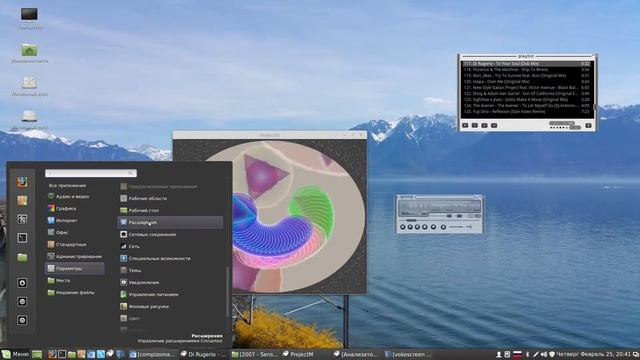Click the shield update manager tray icon
The height and width of the screenshot is (360, 640).
[x=552, y=354]
